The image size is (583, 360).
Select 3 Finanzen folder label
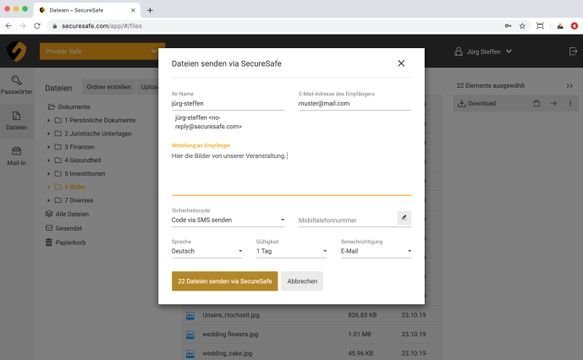pyautogui.click(x=80, y=147)
